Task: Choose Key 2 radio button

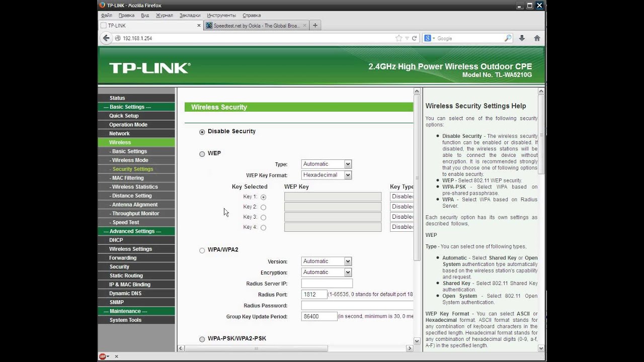Action: tap(263, 207)
